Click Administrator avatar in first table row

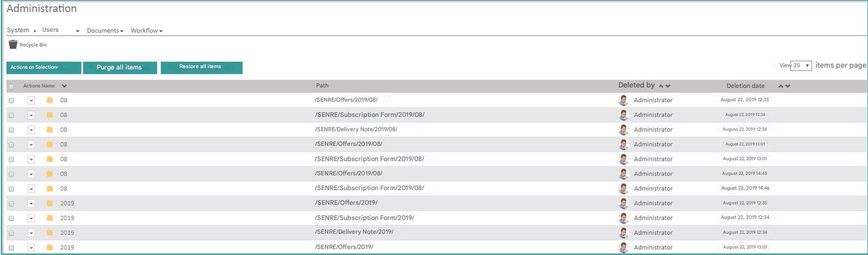(x=624, y=100)
